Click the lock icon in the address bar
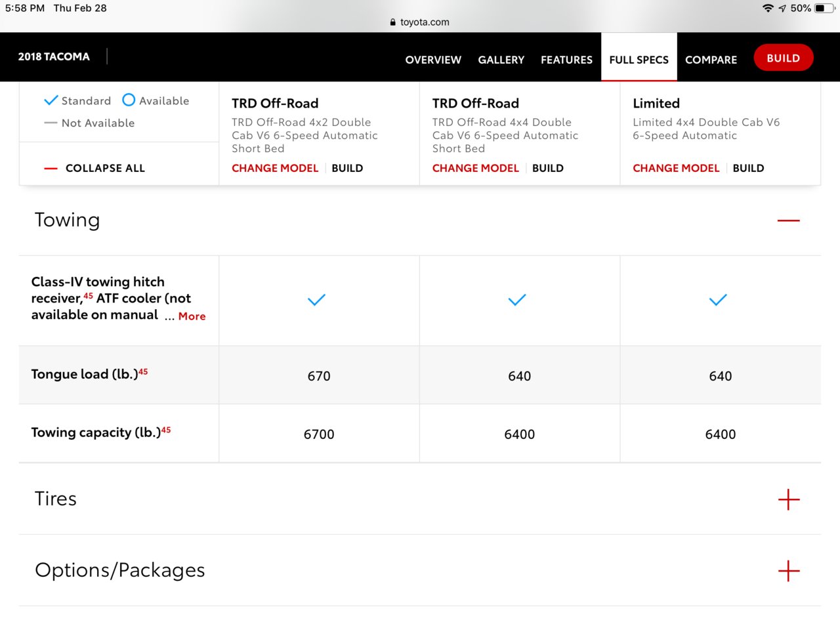Screen dimensions: 840x630 point(393,22)
